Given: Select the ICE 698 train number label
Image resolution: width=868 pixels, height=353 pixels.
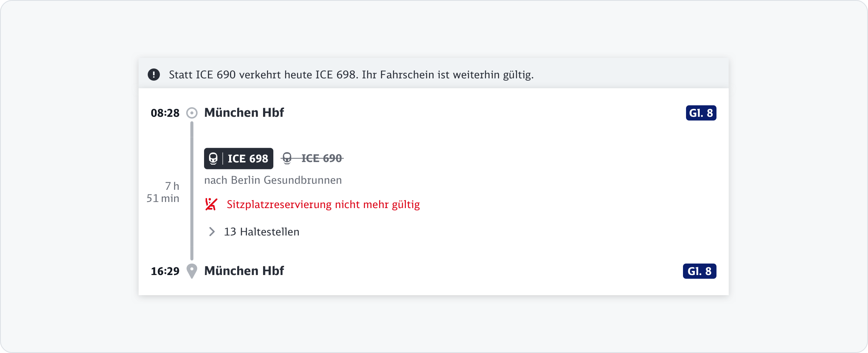Looking at the screenshot, I should [248, 159].
